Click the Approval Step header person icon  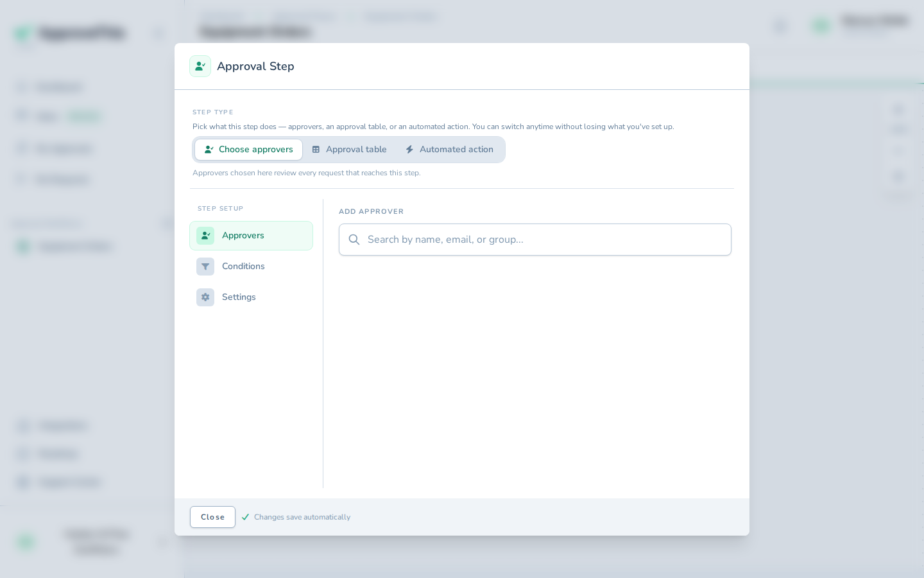point(200,66)
